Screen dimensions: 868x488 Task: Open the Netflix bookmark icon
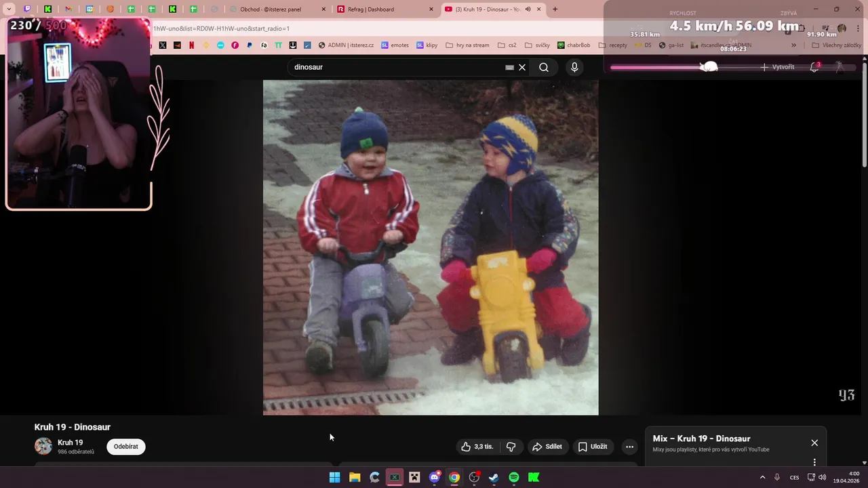pyautogui.click(x=192, y=45)
